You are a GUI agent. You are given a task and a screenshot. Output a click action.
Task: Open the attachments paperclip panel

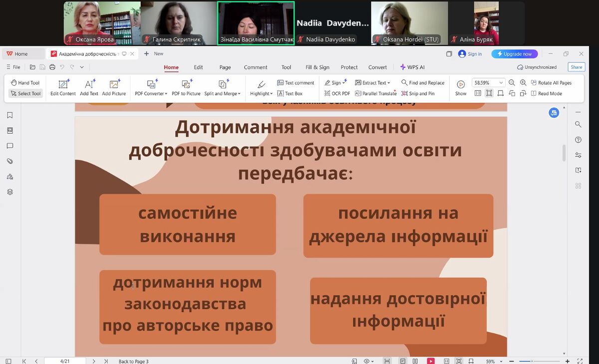point(9,161)
